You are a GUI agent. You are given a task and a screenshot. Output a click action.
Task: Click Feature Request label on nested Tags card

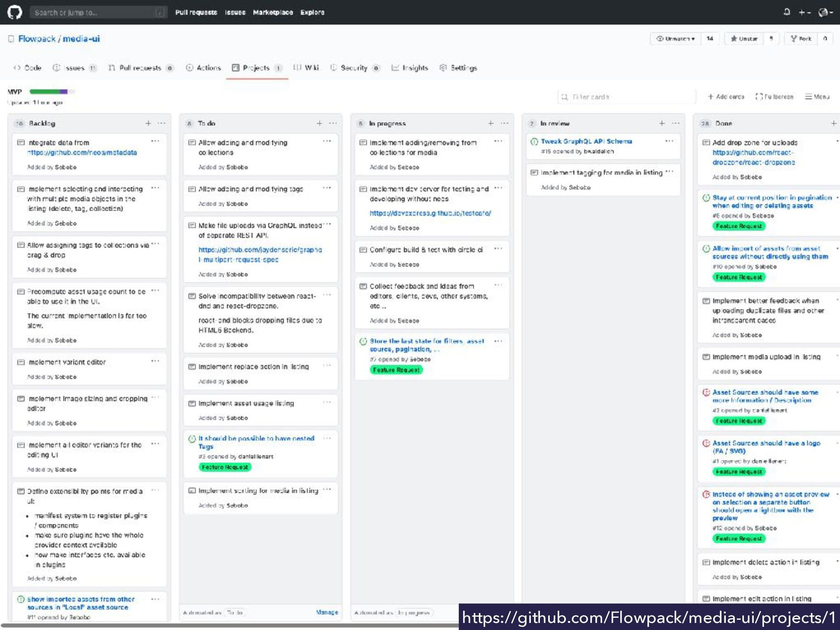(225, 467)
